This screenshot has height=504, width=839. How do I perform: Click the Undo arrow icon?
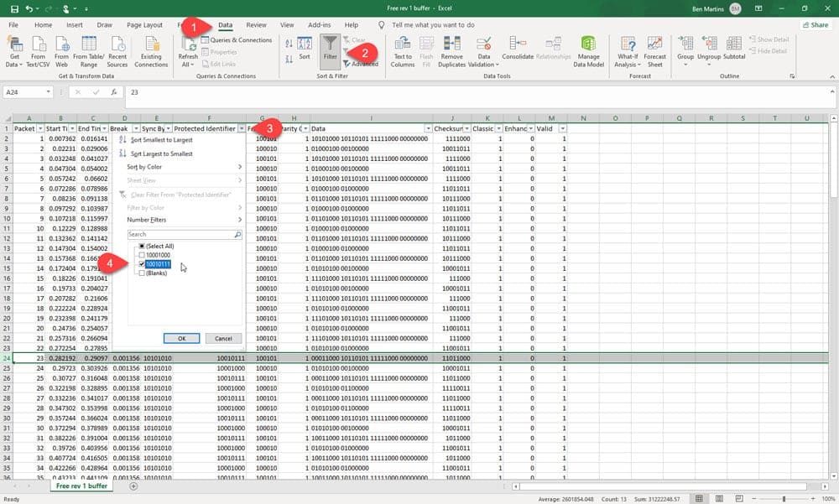(29, 8)
